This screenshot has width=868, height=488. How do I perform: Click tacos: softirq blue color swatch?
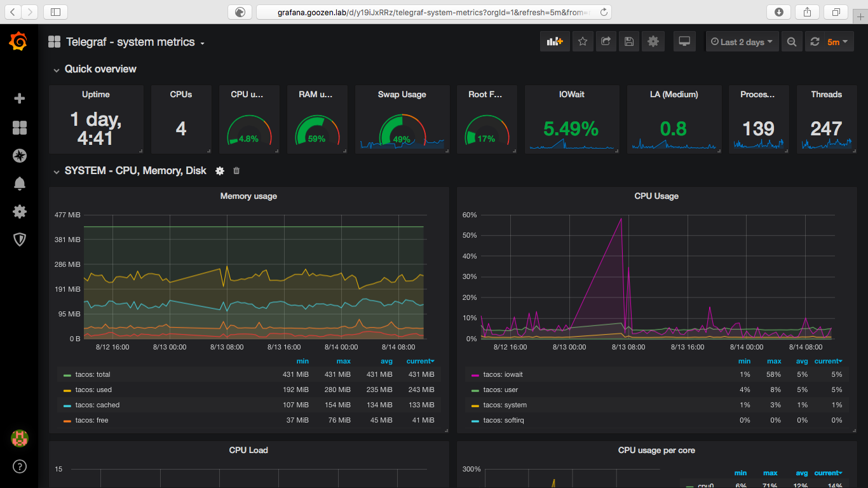475,421
